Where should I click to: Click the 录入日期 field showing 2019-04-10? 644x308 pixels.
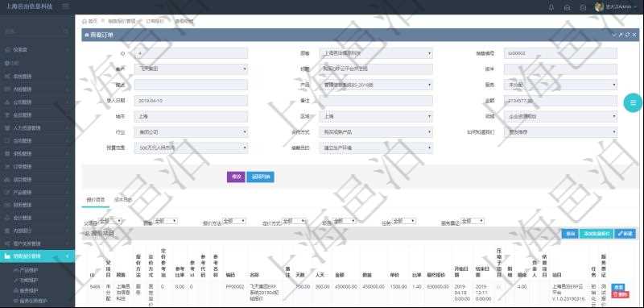tap(191, 101)
